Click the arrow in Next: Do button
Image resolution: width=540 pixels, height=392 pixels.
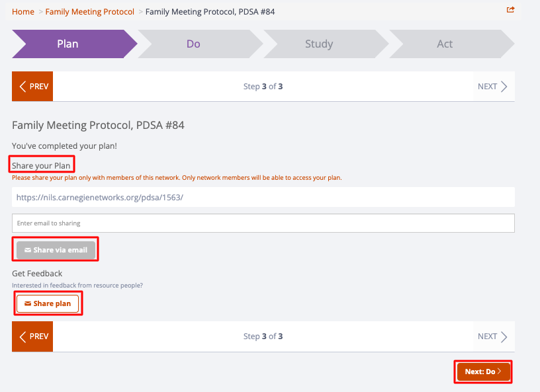tap(500, 372)
